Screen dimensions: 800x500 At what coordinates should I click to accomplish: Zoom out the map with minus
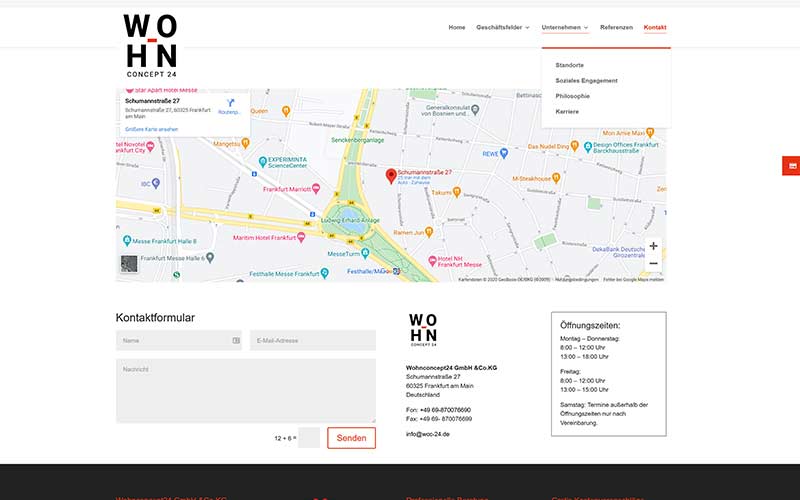click(653, 264)
